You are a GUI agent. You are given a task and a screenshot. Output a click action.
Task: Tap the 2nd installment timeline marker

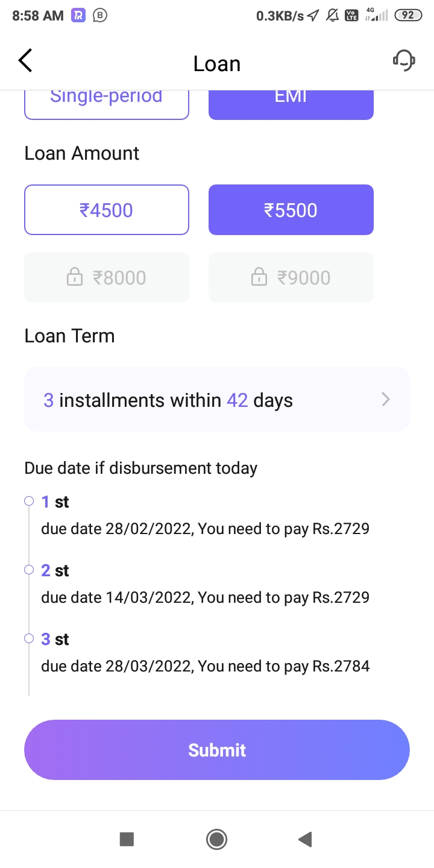tap(28, 570)
